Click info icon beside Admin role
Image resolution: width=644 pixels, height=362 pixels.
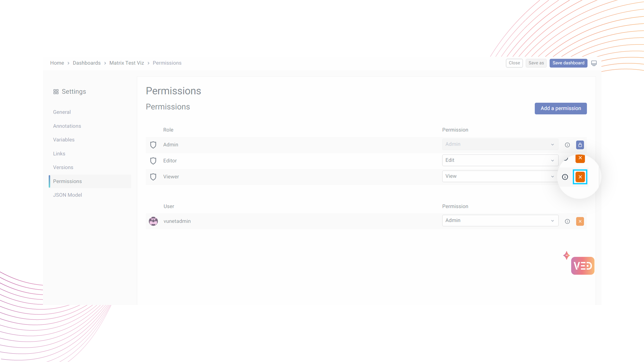pos(567,145)
